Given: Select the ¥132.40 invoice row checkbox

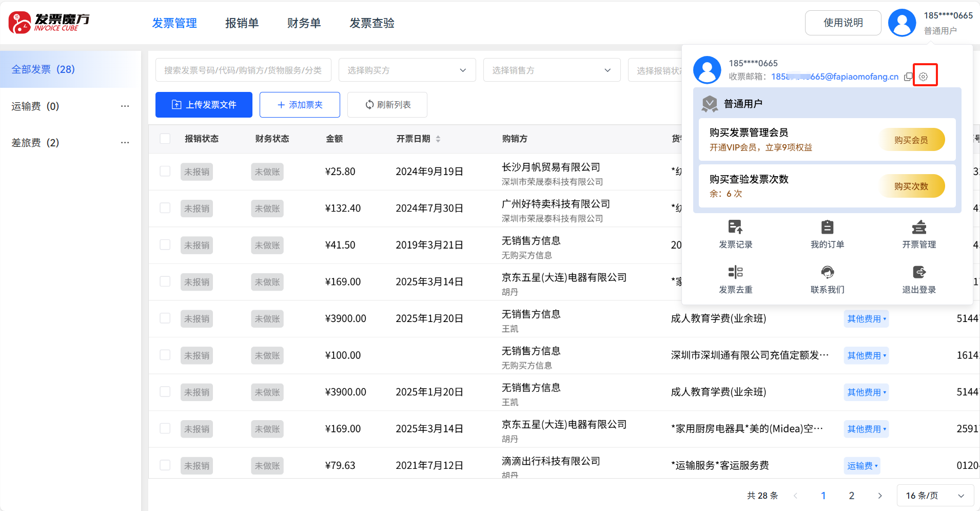Looking at the screenshot, I should click(165, 208).
